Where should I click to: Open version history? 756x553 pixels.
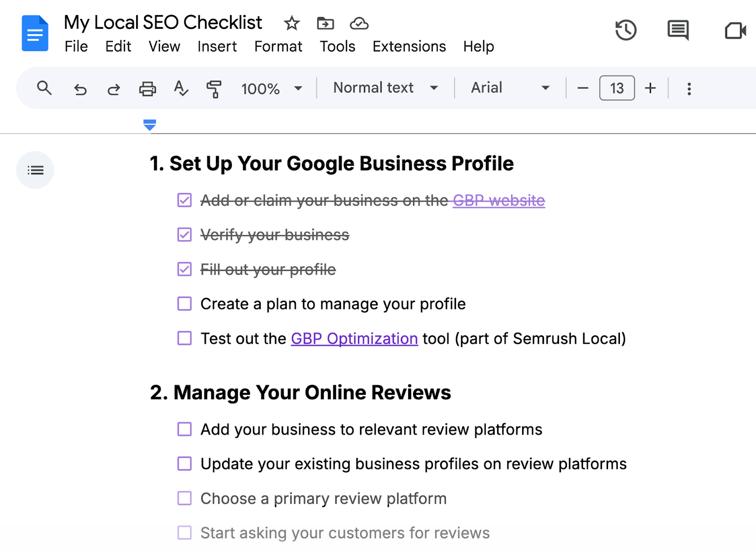[626, 30]
